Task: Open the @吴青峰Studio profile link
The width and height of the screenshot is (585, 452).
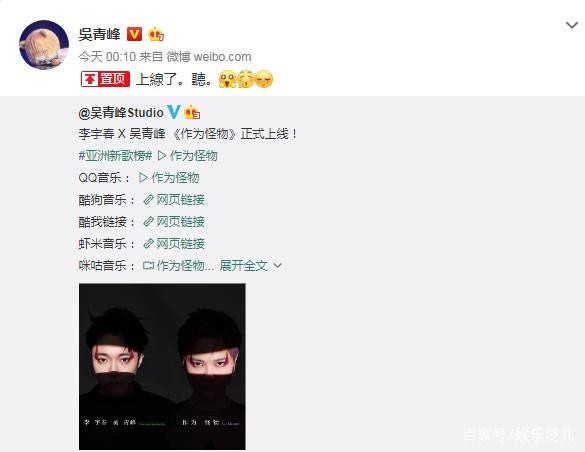Action: [x=121, y=112]
